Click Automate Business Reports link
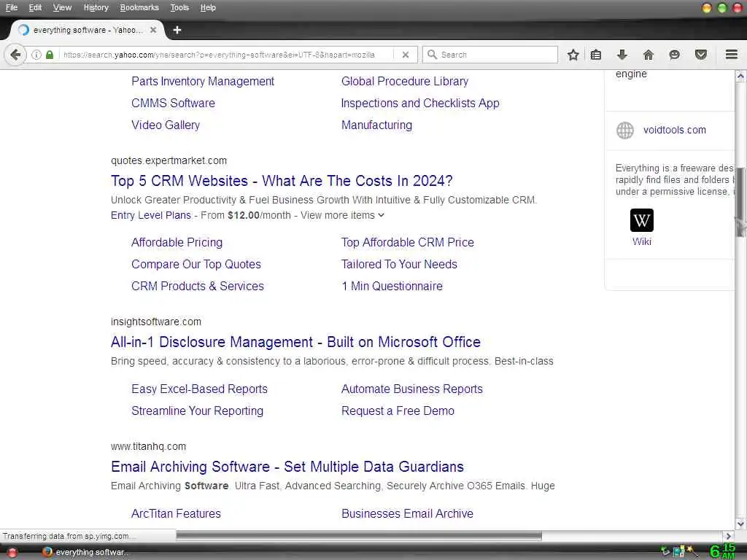The height and width of the screenshot is (560, 747). click(x=411, y=389)
